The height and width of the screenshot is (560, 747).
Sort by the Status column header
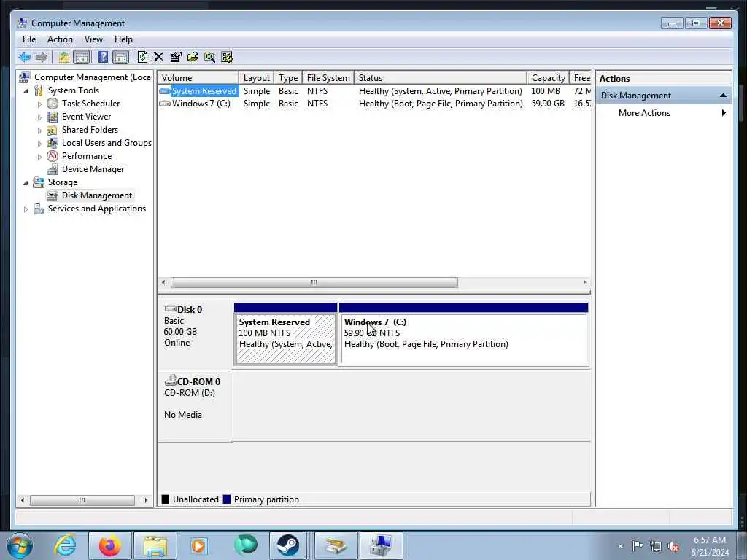point(441,77)
